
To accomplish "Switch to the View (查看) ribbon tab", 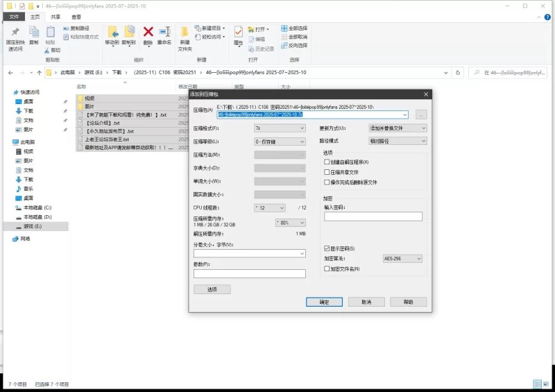I will click(76, 17).
